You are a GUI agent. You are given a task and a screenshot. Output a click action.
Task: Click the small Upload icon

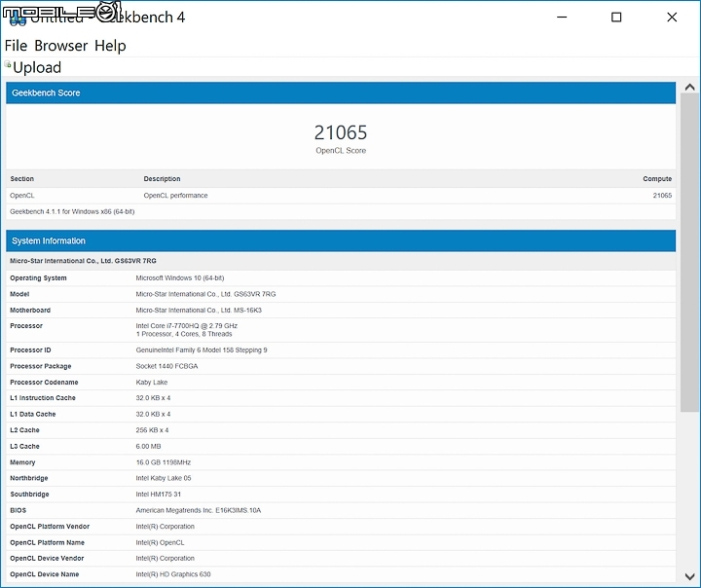click(x=8, y=64)
